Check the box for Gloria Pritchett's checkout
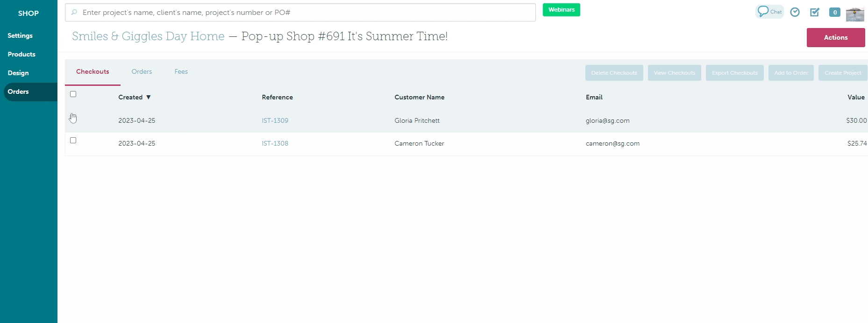The image size is (868, 323). [x=73, y=118]
